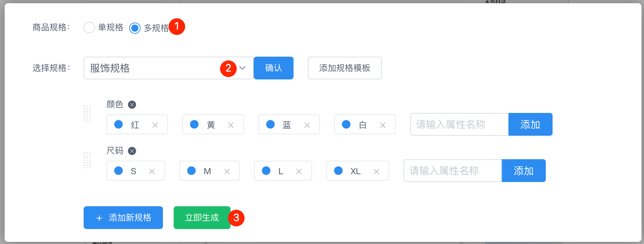This screenshot has width=644, height=244.
Task: Delete the 黄 color tag
Action: [231, 125]
